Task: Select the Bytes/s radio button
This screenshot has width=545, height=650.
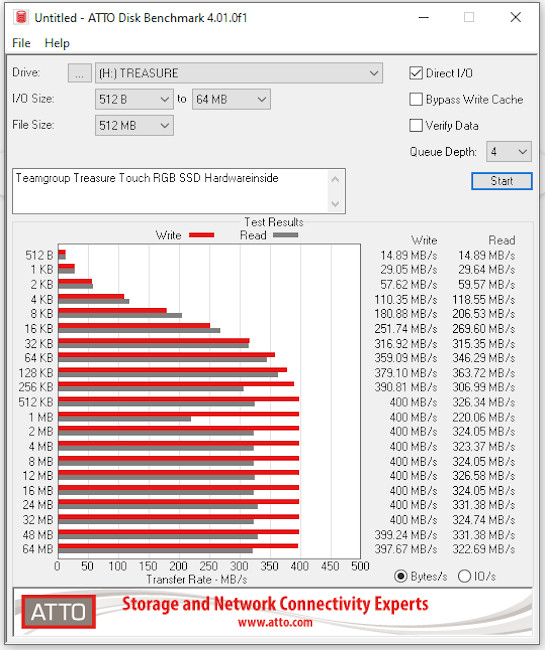Action: click(x=400, y=576)
